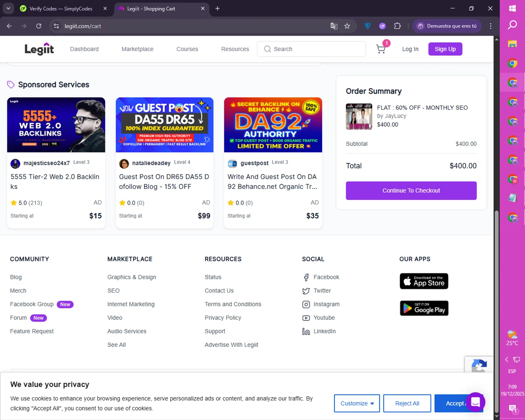This screenshot has height=420, width=525.
Task: Open the Resources nav menu
Action: 235,49
